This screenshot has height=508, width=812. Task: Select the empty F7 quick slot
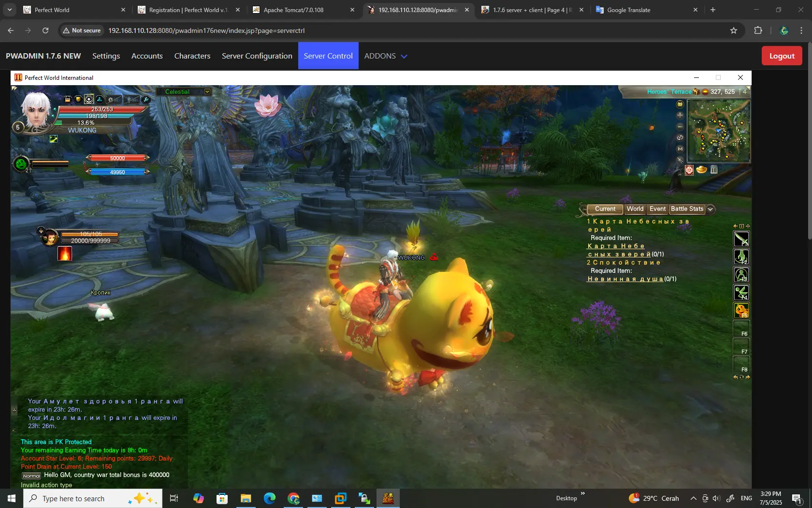pyautogui.click(x=741, y=346)
